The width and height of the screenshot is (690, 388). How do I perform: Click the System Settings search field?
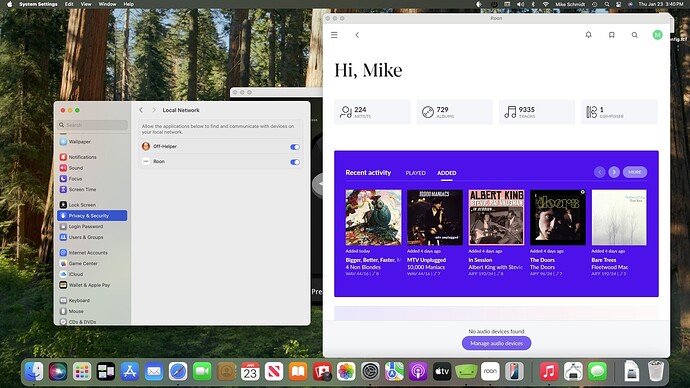(x=93, y=125)
